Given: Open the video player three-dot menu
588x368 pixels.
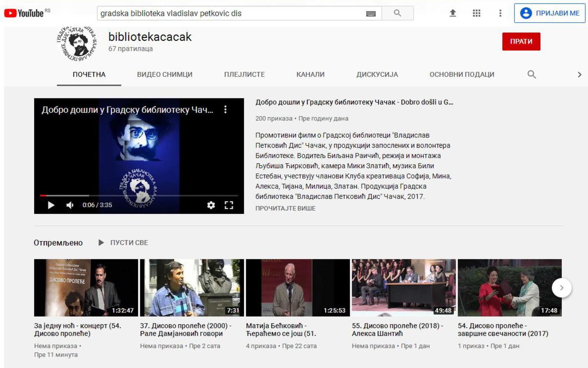Looking at the screenshot, I should pyautogui.click(x=225, y=110).
